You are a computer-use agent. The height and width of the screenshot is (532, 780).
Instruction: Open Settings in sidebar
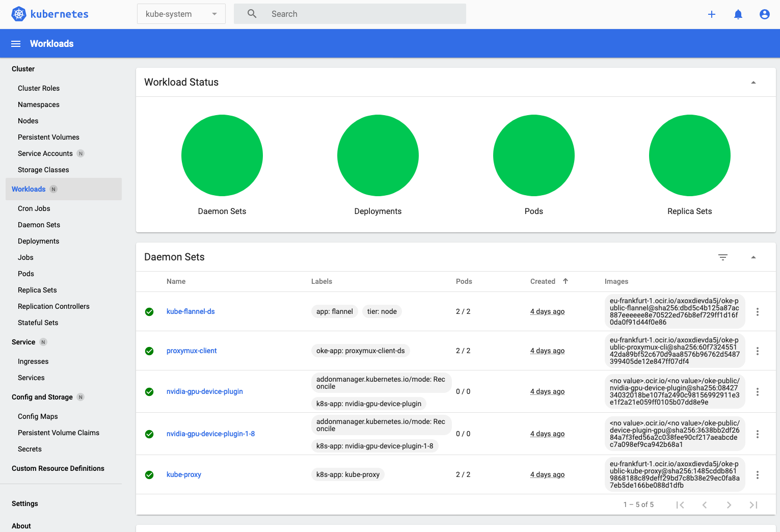pos(25,503)
